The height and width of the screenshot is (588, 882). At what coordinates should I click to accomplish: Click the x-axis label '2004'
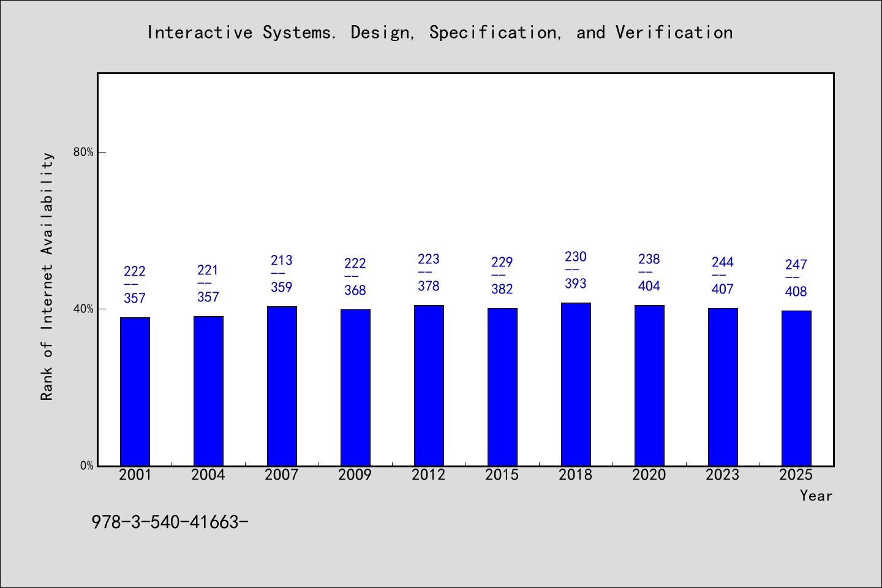[x=208, y=475]
